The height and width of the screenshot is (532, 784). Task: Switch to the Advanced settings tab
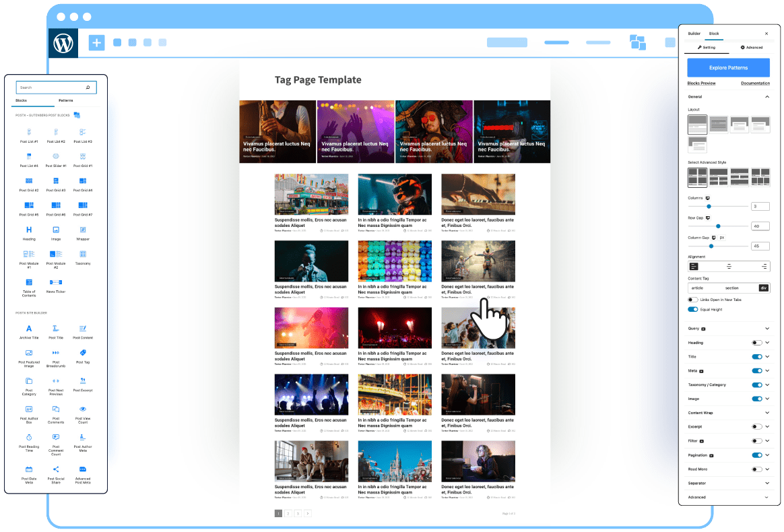click(751, 48)
